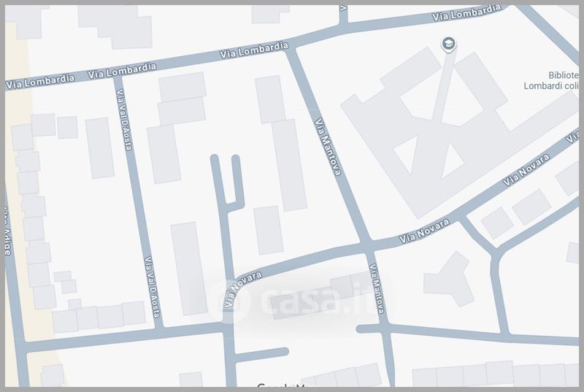
Task: Select the upper Via Val D'Aosta street label
Action: [124, 123]
